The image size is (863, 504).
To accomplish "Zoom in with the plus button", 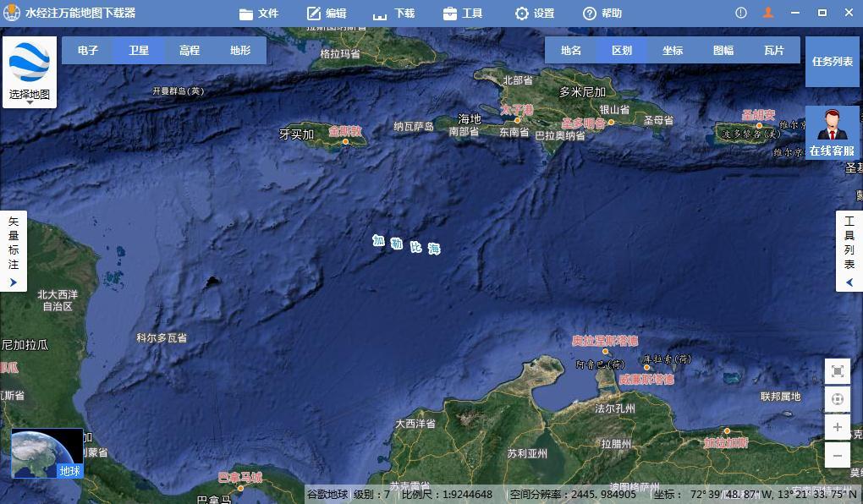I will pos(837,427).
